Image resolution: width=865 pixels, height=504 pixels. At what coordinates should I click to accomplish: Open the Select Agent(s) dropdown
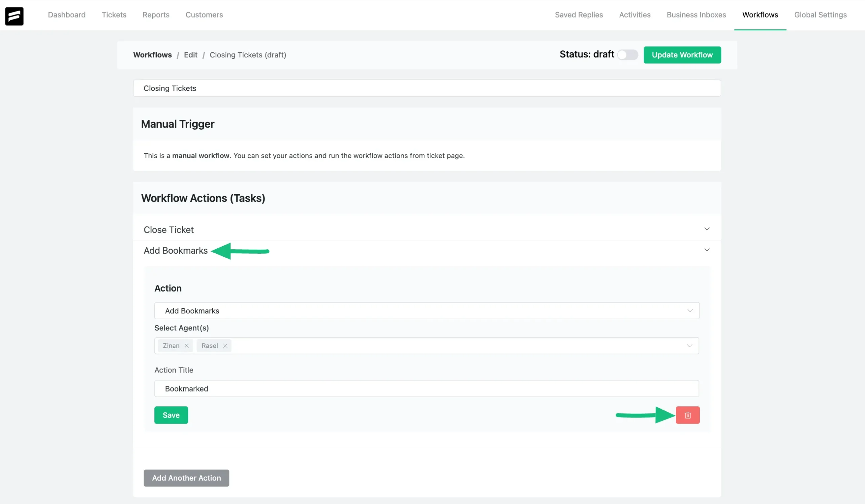pos(689,346)
